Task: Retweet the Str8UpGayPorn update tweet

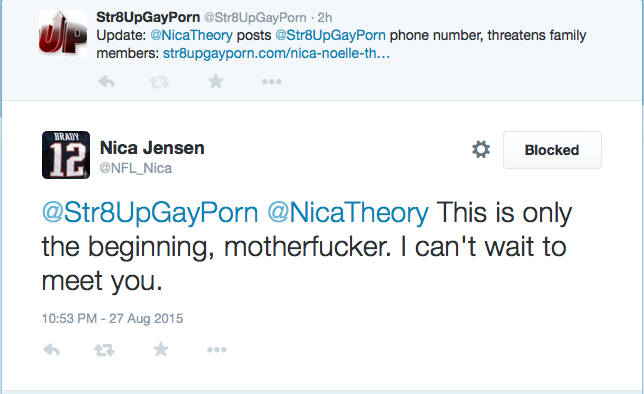Action: (x=159, y=82)
